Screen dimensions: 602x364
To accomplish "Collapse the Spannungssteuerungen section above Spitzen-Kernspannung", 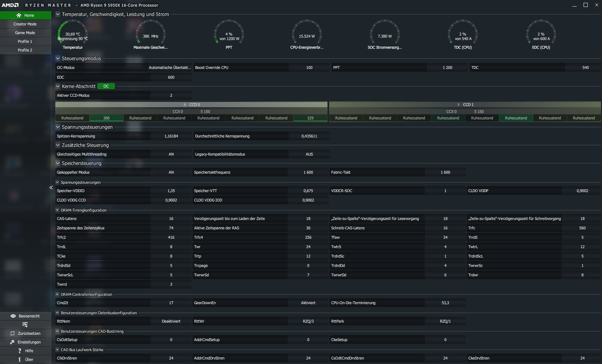I will [58, 127].
